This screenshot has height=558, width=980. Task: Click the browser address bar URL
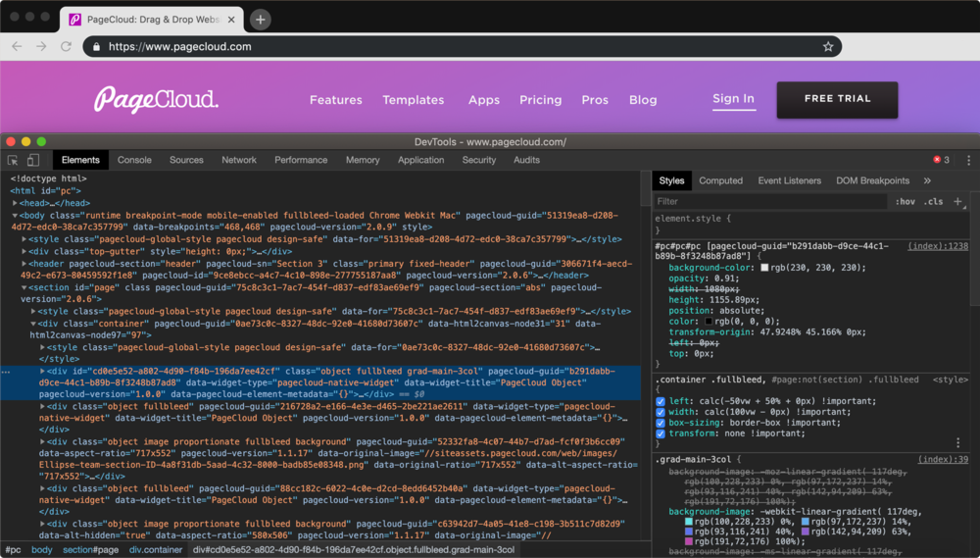click(x=180, y=46)
